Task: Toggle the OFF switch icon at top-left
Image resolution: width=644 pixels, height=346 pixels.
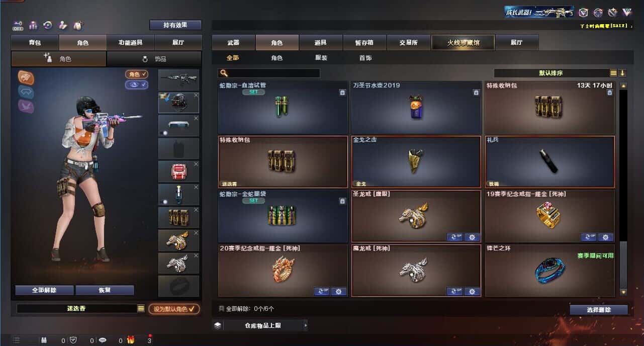Action: pyautogui.click(x=18, y=25)
